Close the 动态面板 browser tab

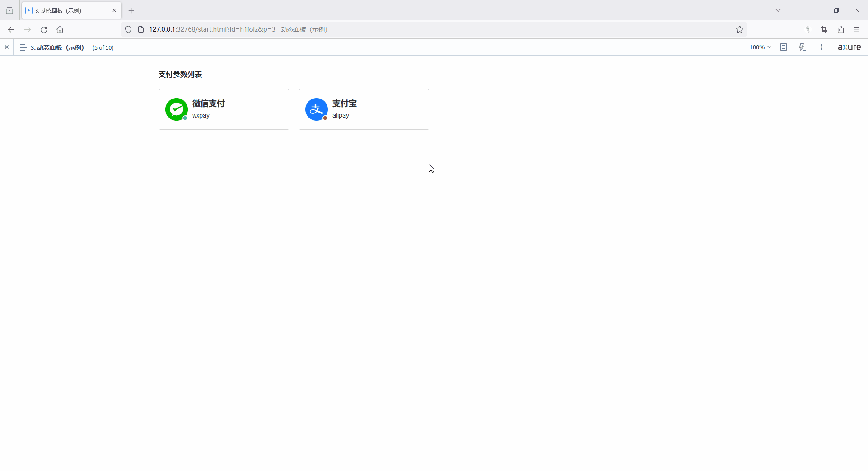(x=114, y=10)
